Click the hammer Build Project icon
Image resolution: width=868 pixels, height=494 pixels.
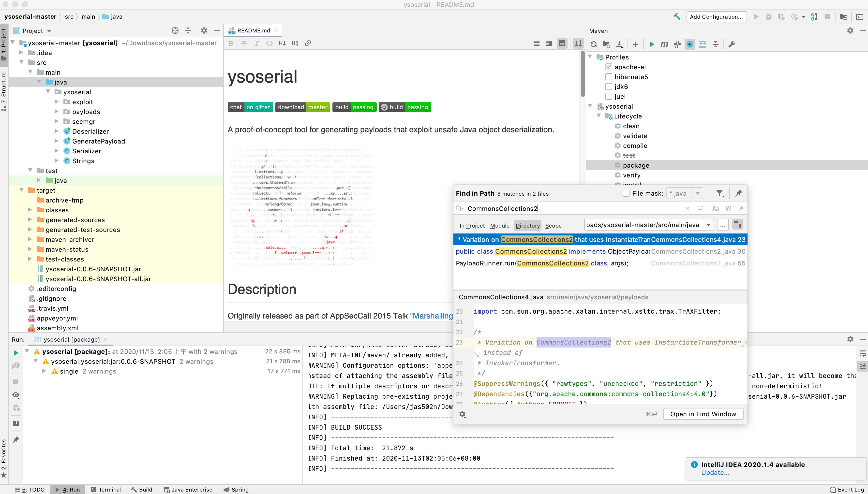click(x=677, y=17)
